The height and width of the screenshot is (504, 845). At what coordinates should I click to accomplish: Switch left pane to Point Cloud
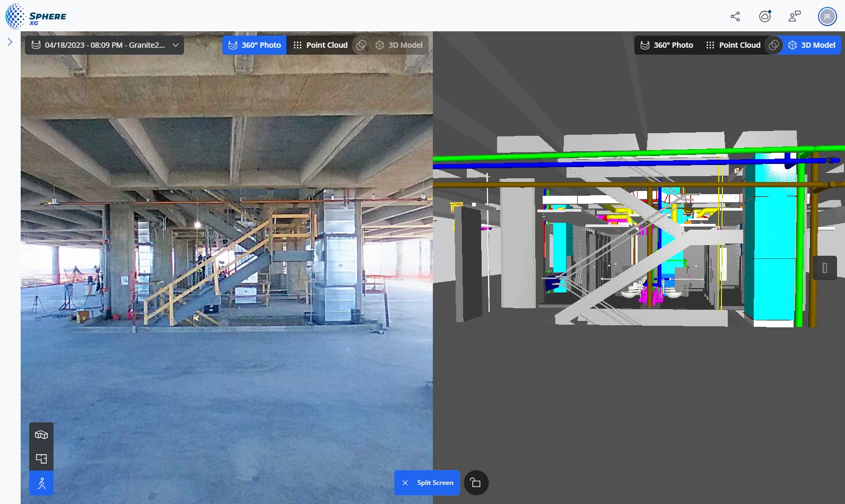(x=320, y=45)
